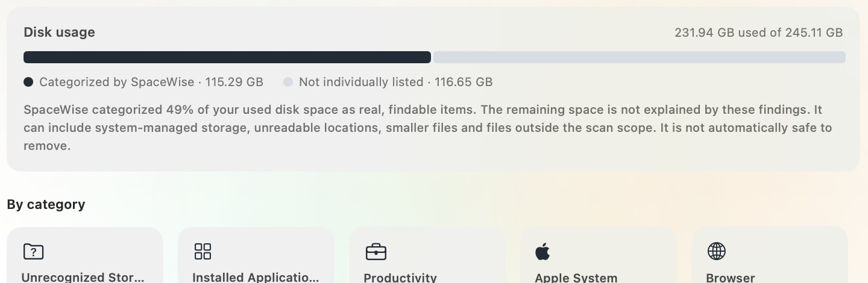
Task: Open the Installed Applications category card
Action: [x=256, y=255]
